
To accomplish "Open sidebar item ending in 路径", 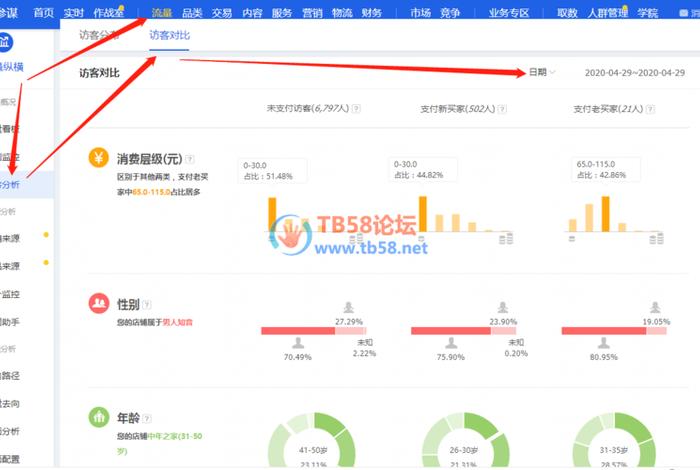I will [x=10, y=376].
